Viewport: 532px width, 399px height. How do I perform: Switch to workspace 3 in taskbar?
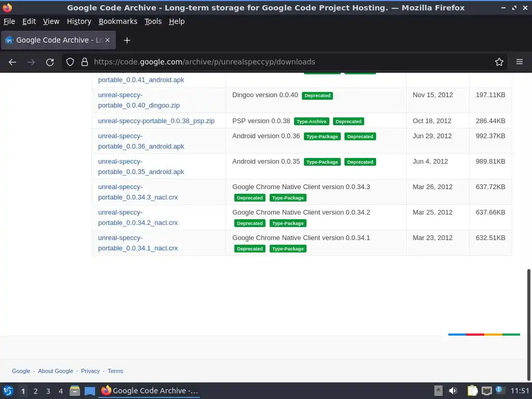click(48, 391)
